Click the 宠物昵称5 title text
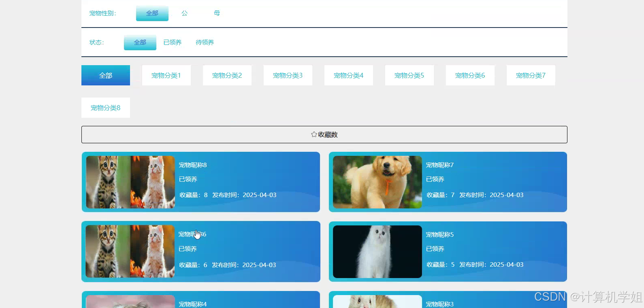644x308 pixels. click(x=440, y=235)
